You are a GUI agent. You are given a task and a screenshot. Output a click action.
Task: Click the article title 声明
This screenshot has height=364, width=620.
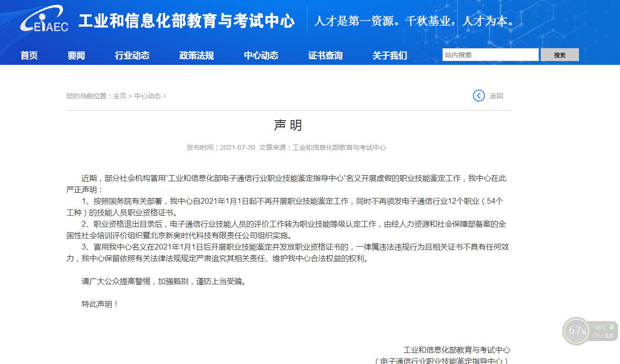[x=288, y=125]
